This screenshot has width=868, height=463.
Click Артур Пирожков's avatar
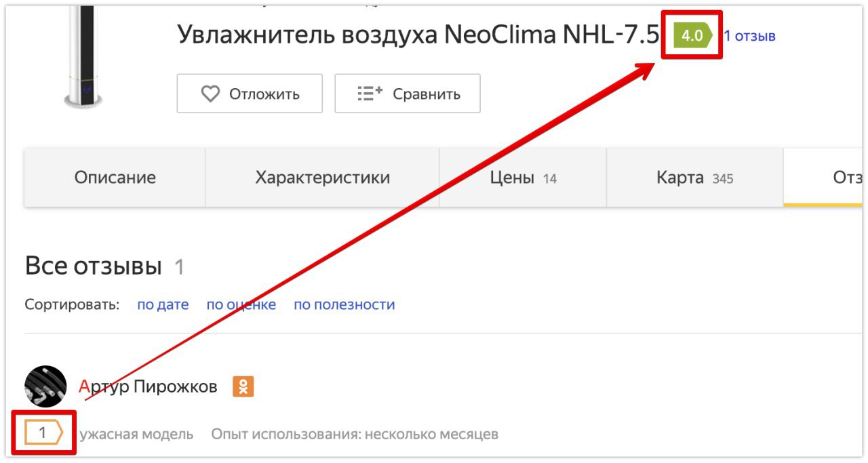pyautogui.click(x=45, y=386)
